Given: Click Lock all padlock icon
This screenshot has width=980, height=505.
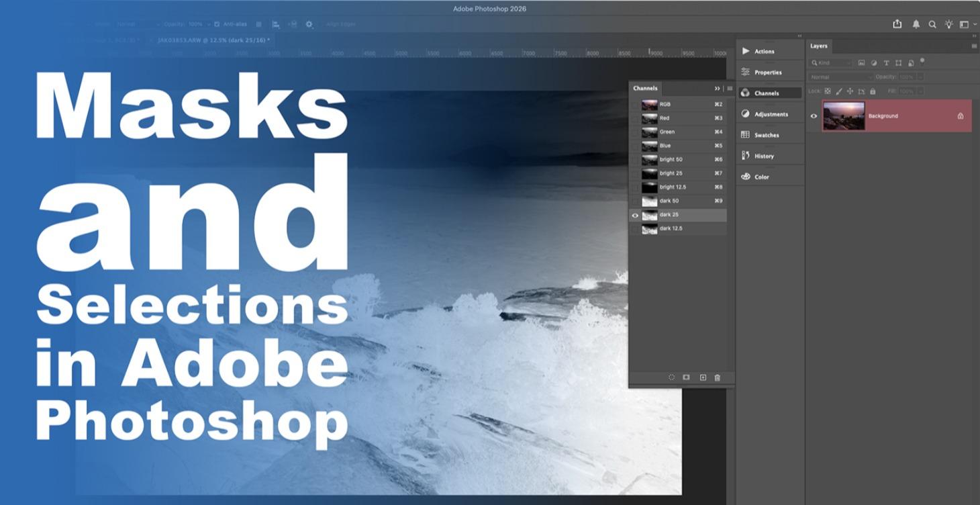Looking at the screenshot, I should click(873, 91).
